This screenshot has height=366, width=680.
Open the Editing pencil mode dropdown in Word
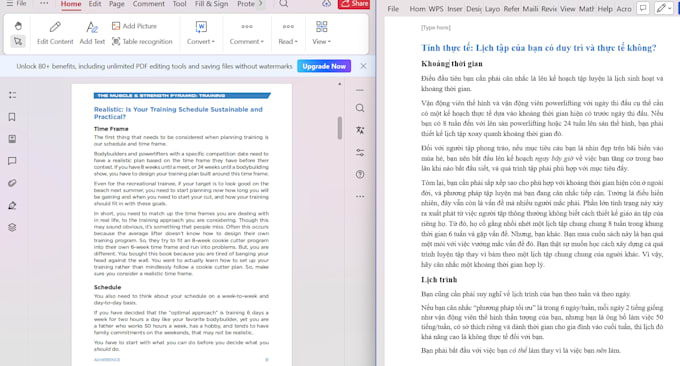[664, 8]
